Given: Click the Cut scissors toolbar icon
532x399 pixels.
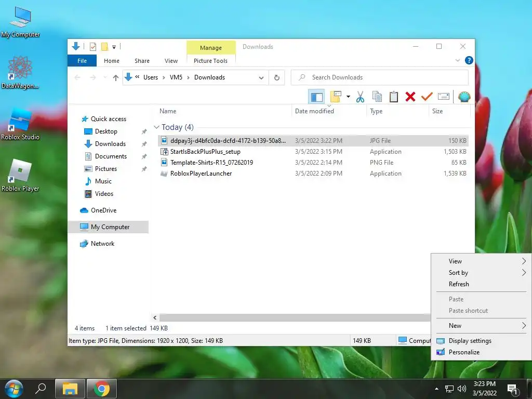Looking at the screenshot, I should [x=361, y=97].
